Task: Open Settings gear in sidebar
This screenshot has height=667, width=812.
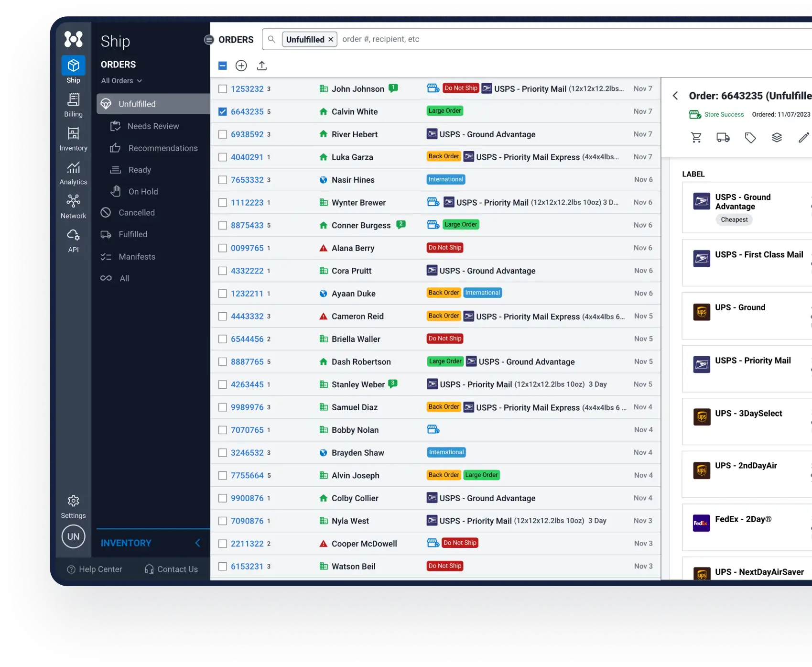Action: click(x=73, y=501)
